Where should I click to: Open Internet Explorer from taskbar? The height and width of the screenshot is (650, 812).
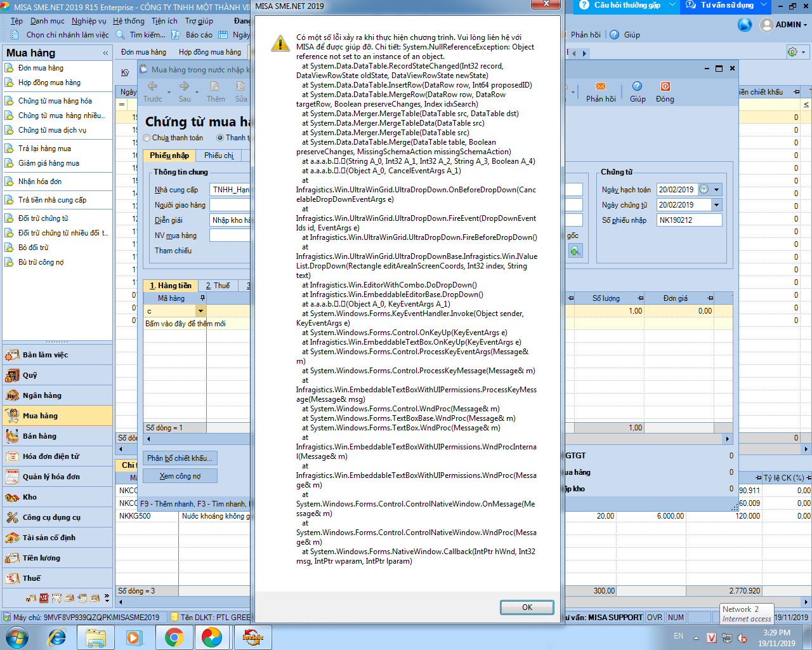coord(58,637)
